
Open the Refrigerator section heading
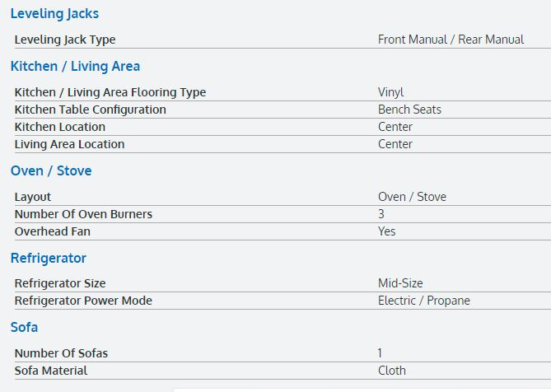(x=49, y=258)
